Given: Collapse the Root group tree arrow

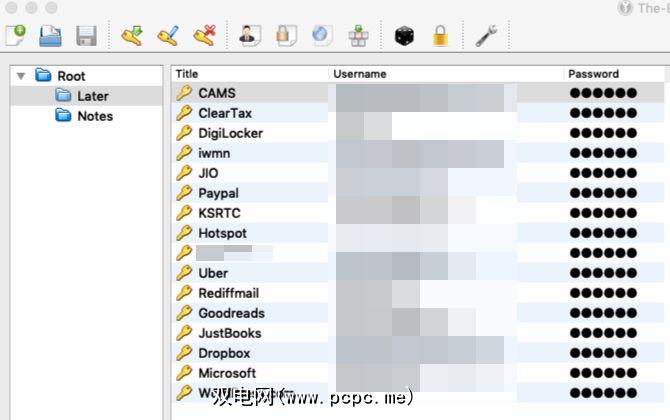Looking at the screenshot, I should click(21, 76).
